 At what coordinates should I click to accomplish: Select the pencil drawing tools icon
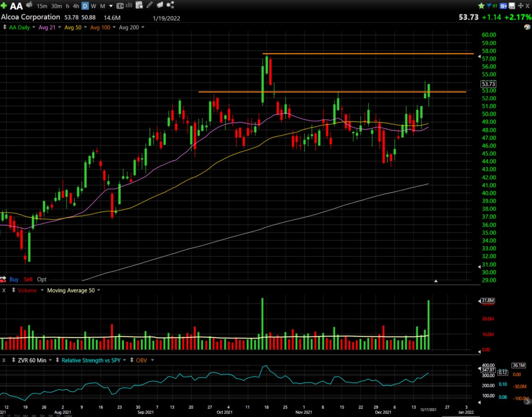pos(150,5)
